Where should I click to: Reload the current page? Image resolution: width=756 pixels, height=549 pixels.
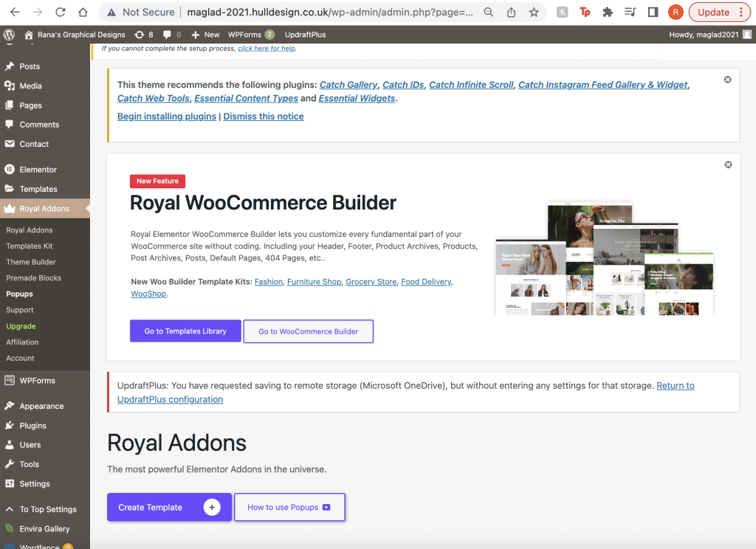61,13
